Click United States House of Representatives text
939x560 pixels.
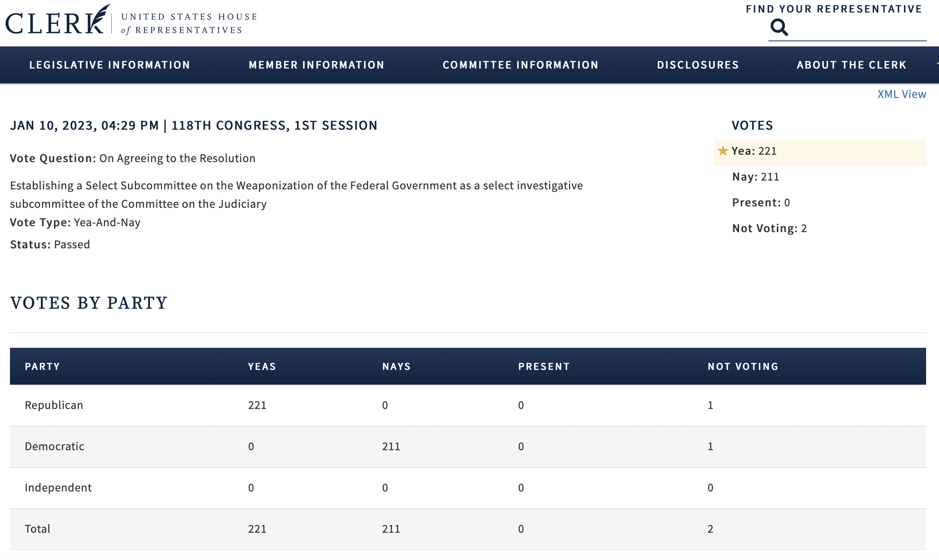coord(189,24)
